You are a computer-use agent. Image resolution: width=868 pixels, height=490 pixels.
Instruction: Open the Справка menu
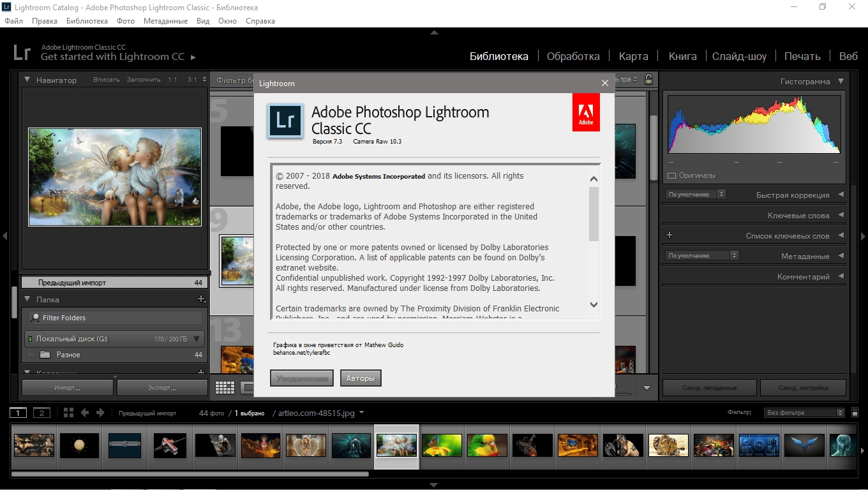coord(260,21)
